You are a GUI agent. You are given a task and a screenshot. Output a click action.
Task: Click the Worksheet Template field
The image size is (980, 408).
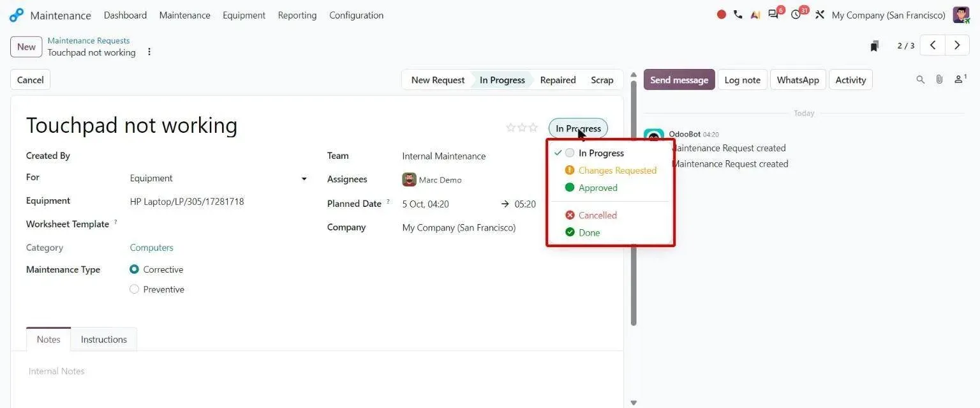pos(219,224)
